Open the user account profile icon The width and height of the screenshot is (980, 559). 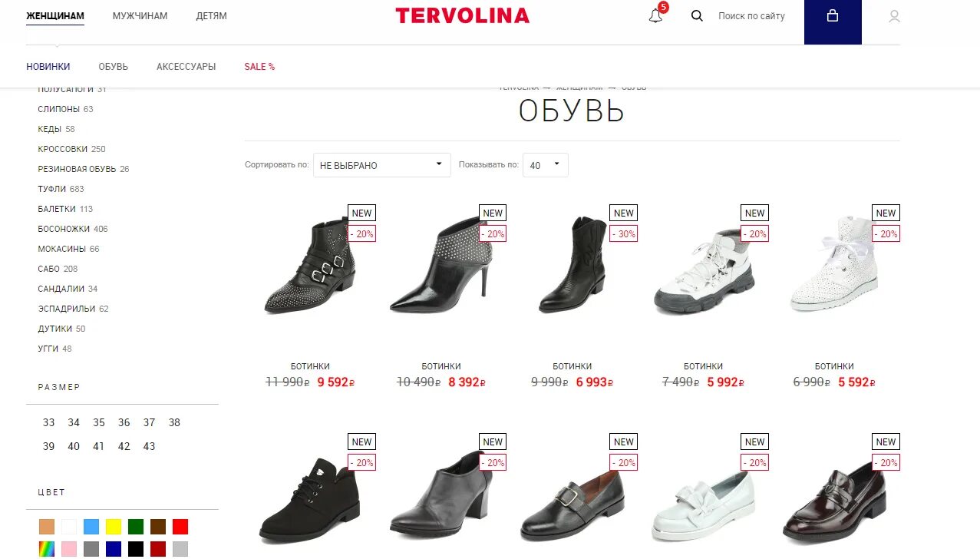(894, 16)
